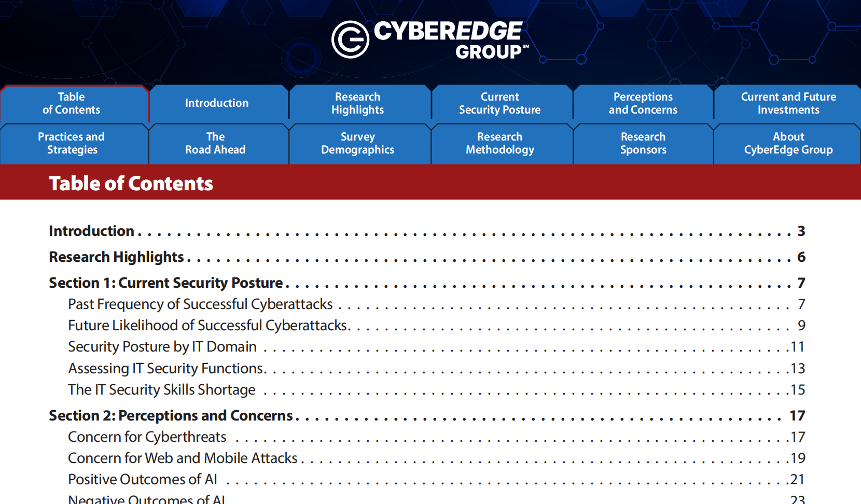
Task: Click the CyberEdge Group logo
Action: pyautogui.click(x=430, y=39)
